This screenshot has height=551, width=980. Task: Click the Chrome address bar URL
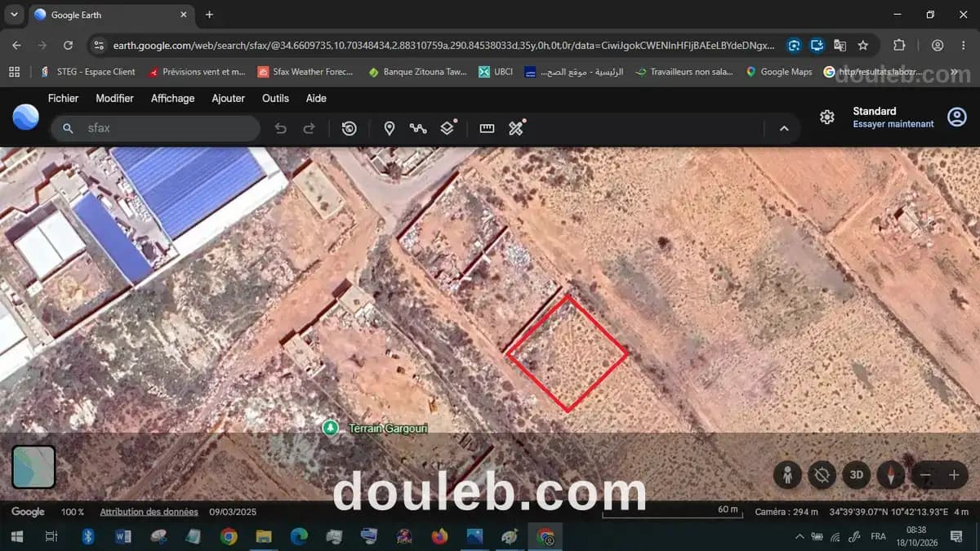[443, 46]
